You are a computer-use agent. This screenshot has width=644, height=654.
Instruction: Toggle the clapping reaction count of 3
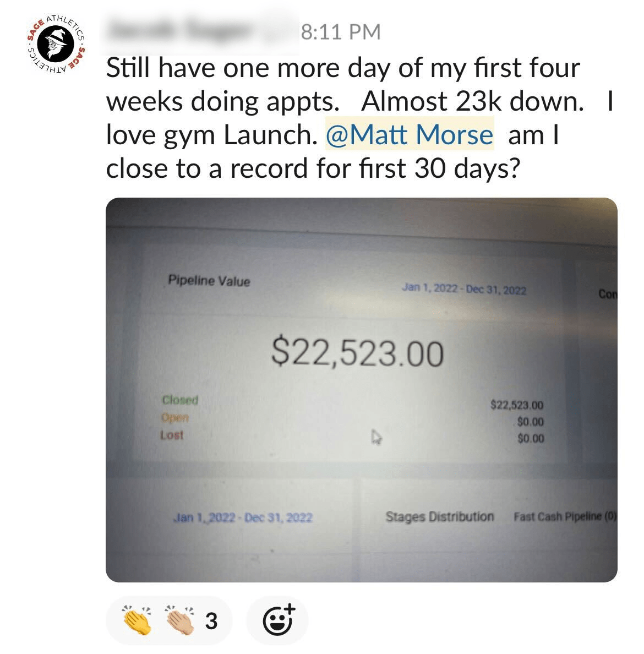(x=211, y=622)
